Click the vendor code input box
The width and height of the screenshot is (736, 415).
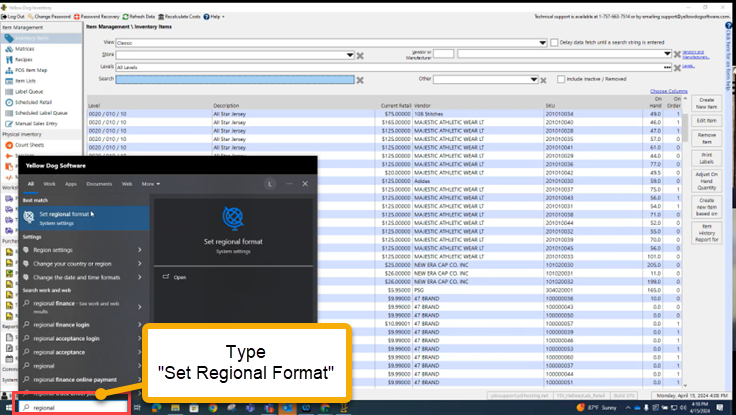[x=444, y=54]
